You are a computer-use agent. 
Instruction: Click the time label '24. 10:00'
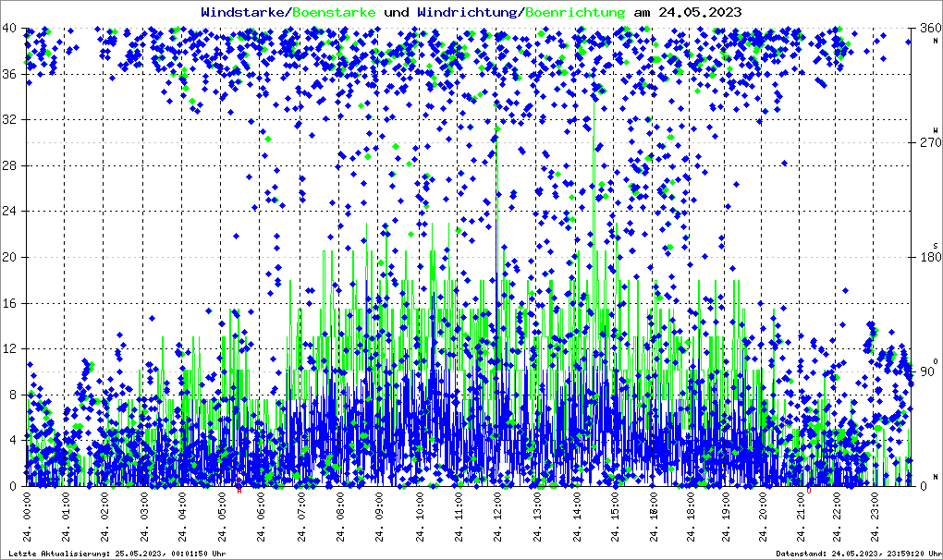(x=419, y=517)
